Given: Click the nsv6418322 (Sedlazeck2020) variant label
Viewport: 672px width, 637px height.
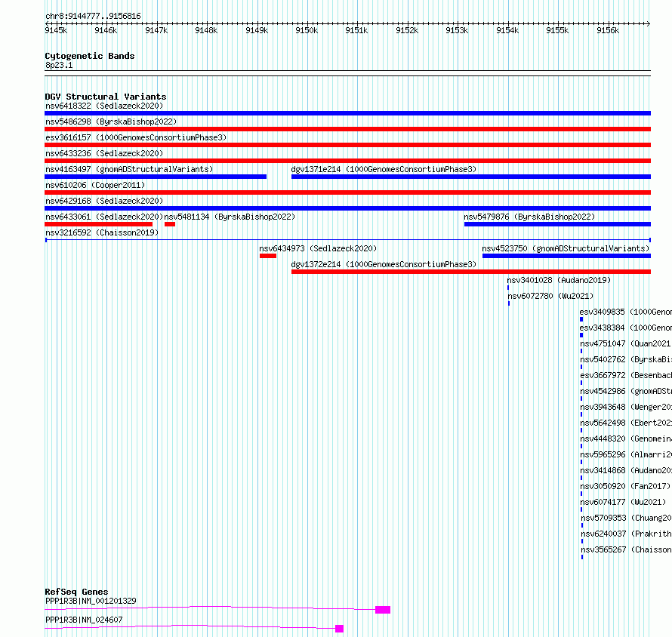Looking at the screenshot, I should point(104,106).
